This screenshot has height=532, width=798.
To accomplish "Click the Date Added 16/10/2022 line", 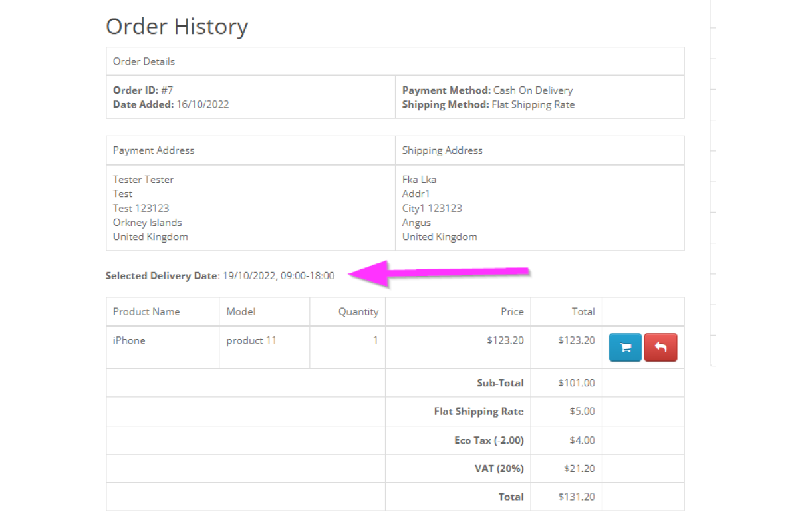I will pyautogui.click(x=171, y=104).
